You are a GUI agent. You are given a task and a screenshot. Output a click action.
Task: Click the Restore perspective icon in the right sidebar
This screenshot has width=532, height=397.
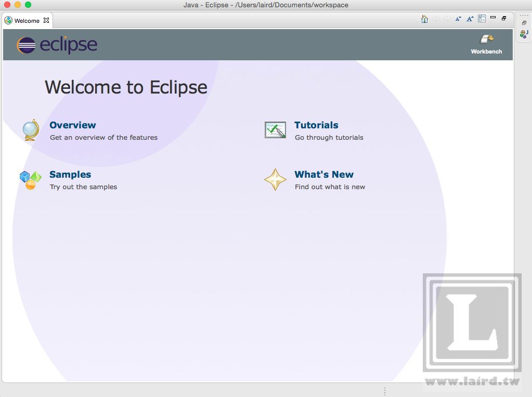coord(524,23)
